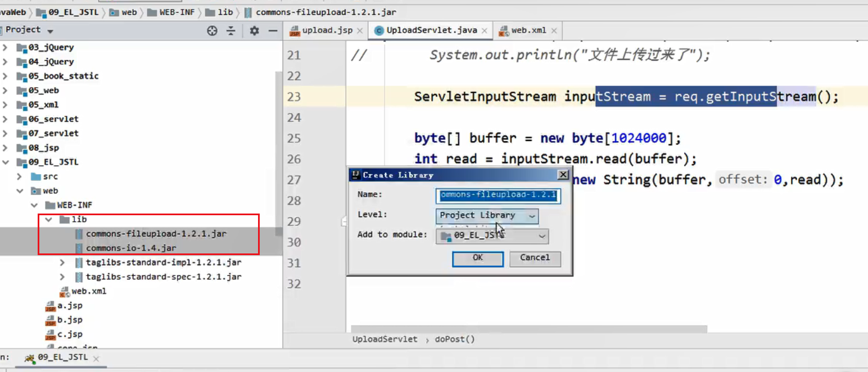Click line number 29 in gutter
Image resolution: width=868 pixels, height=372 pixels.
294,221
